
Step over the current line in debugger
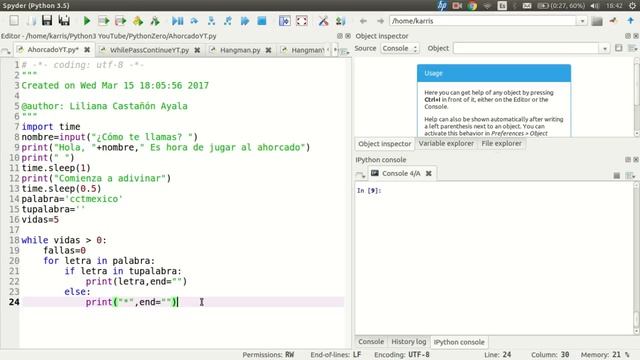point(194,21)
